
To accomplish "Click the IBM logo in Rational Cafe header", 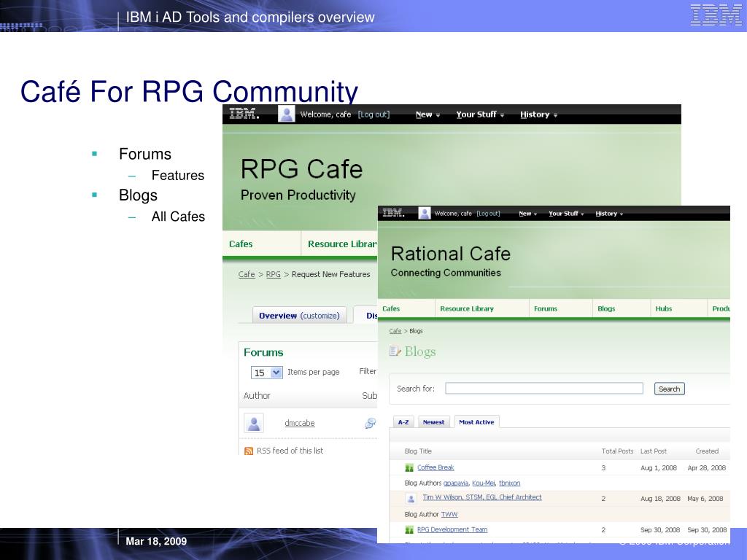I will 393,214.
